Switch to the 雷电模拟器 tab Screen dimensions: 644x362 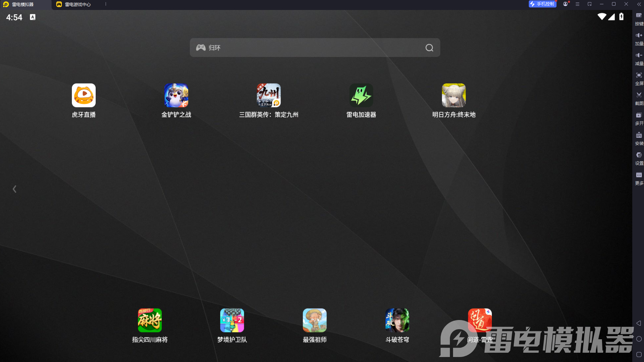coord(26,5)
